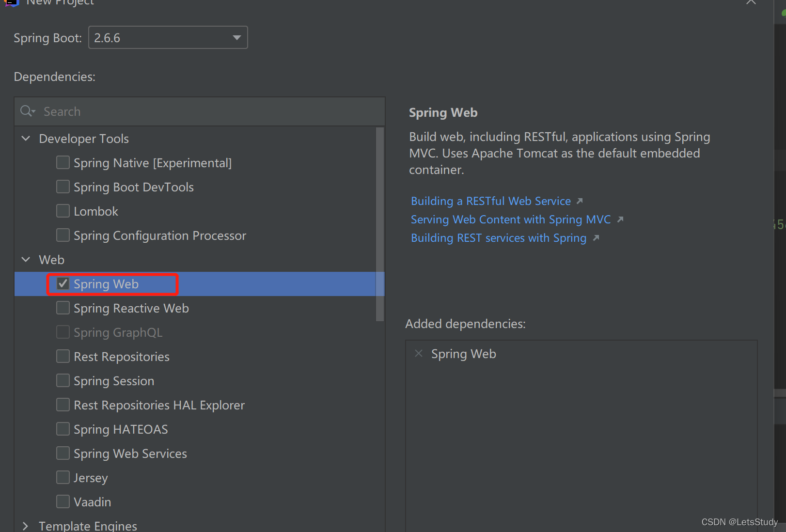The height and width of the screenshot is (532, 786).
Task: Collapse the Web group
Action: [26, 260]
